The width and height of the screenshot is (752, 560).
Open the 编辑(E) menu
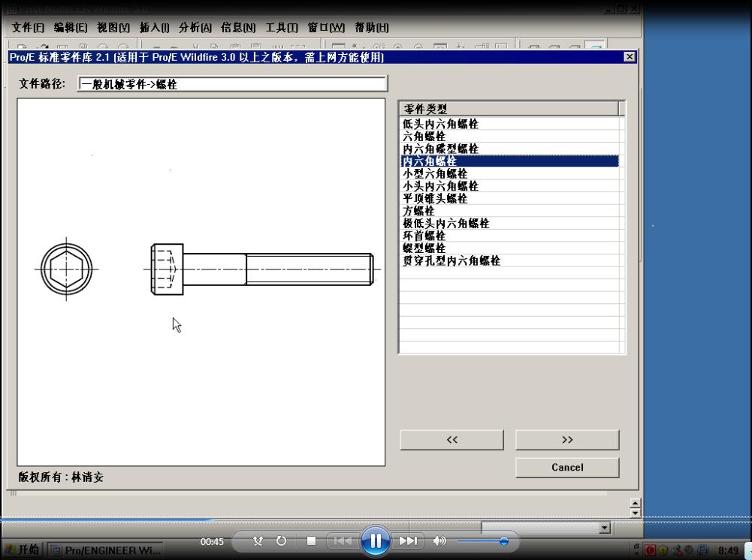[71, 28]
